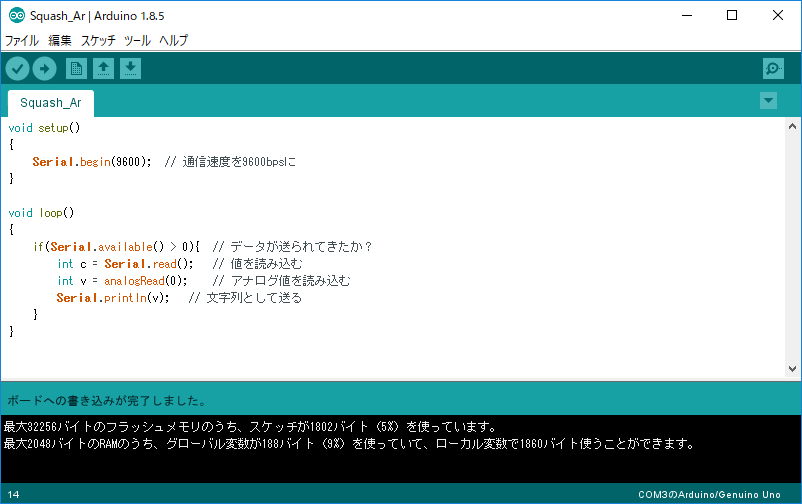The width and height of the screenshot is (802, 504).
Task: Click the comment アナログ値を読み込む
Action: pyautogui.click(x=291, y=280)
